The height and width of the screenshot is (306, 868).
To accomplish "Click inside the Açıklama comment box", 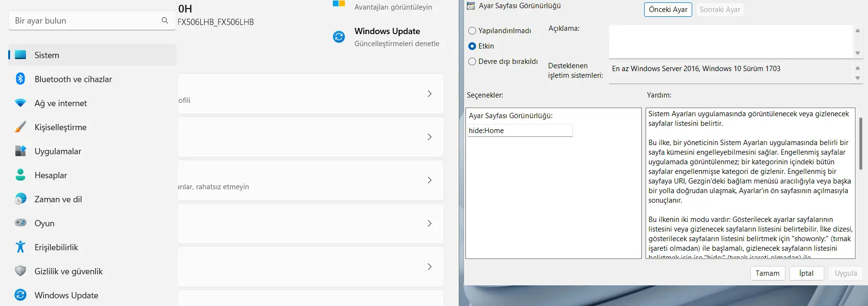I will point(731,42).
